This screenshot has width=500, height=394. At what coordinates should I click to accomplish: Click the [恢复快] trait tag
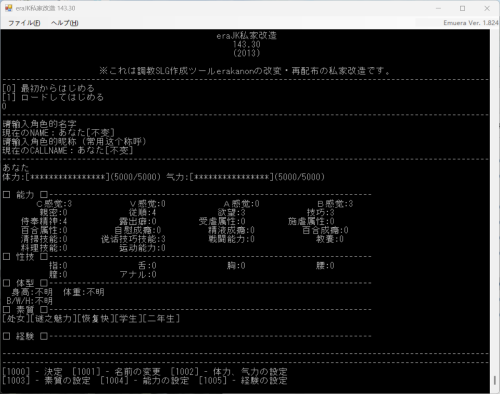96,319
